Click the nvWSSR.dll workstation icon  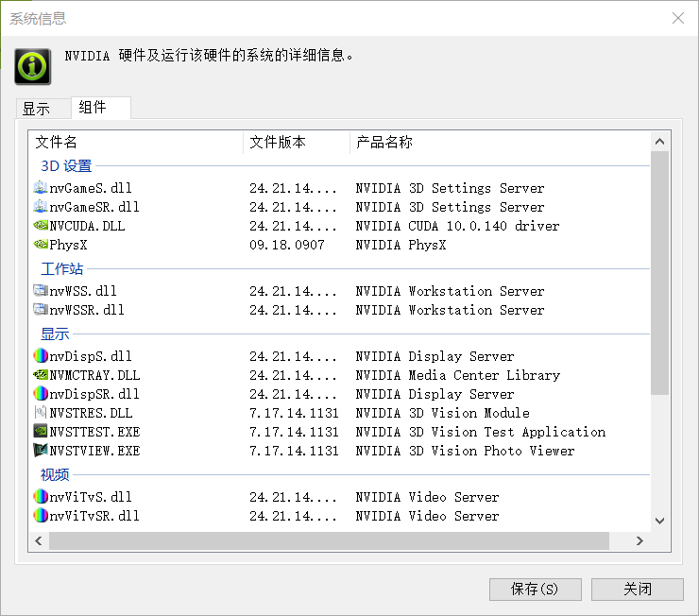coord(40,309)
